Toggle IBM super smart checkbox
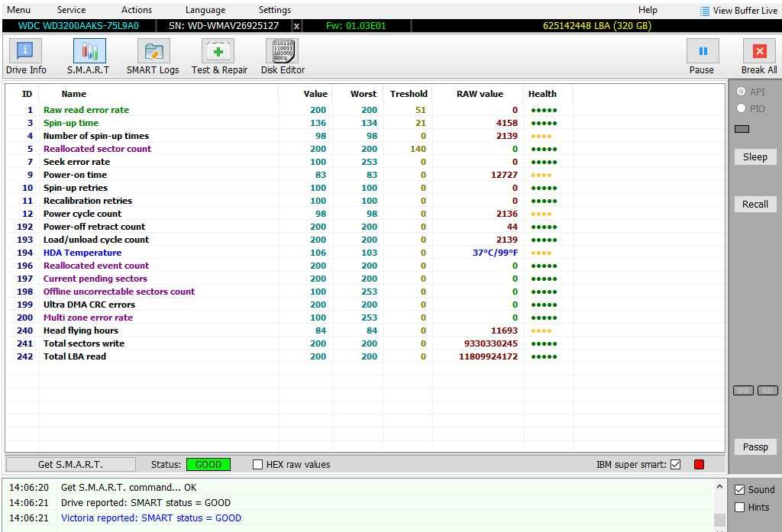Image resolution: width=782 pixels, height=532 pixels. (675, 465)
